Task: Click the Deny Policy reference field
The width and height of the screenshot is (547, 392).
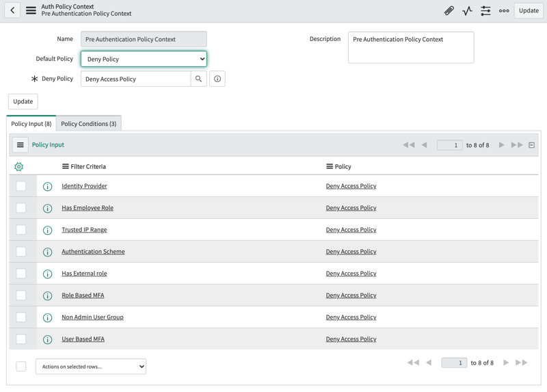Action: (x=135, y=79)
